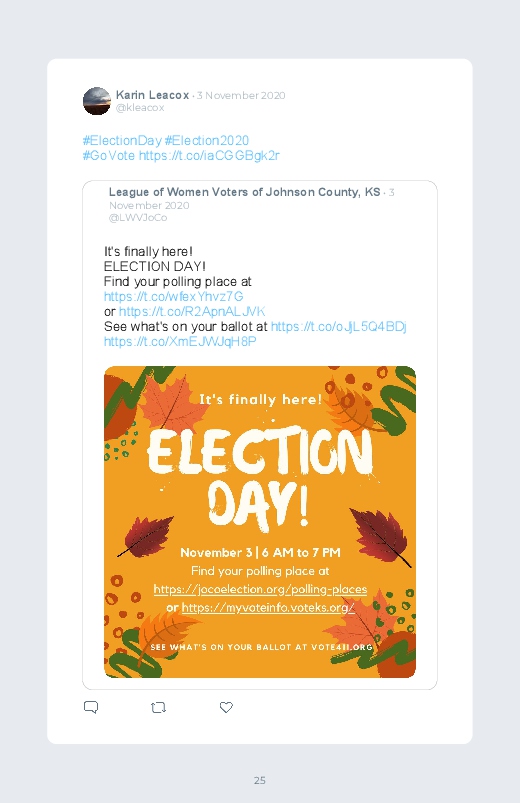Click the @LWVJoCo handle

tap(138, 218)
